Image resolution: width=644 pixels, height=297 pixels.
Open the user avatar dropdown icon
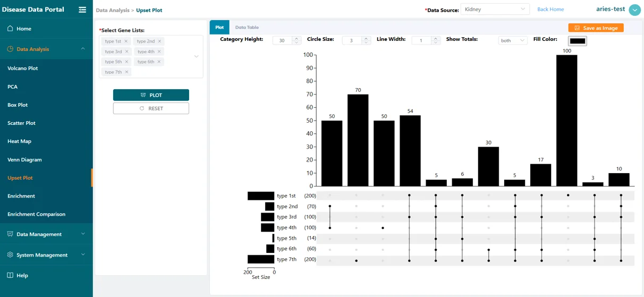coord(634,10)
